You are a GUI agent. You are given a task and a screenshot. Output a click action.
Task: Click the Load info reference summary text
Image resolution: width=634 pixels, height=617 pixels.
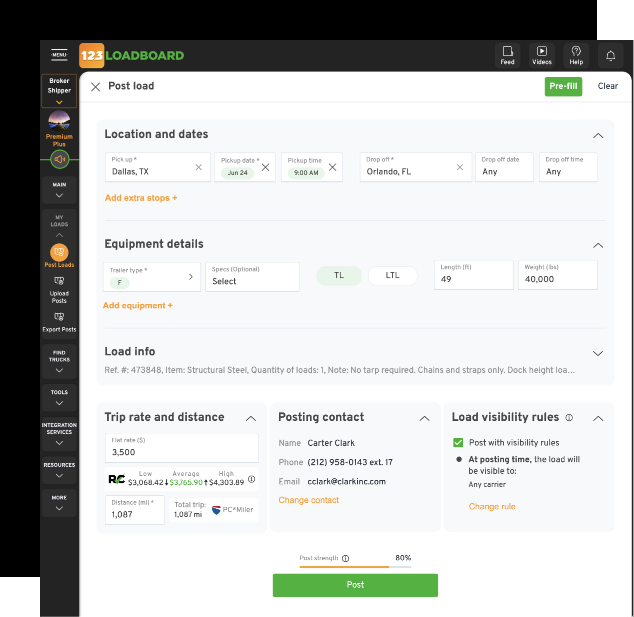pyautogui.click(x=339, y=370)
